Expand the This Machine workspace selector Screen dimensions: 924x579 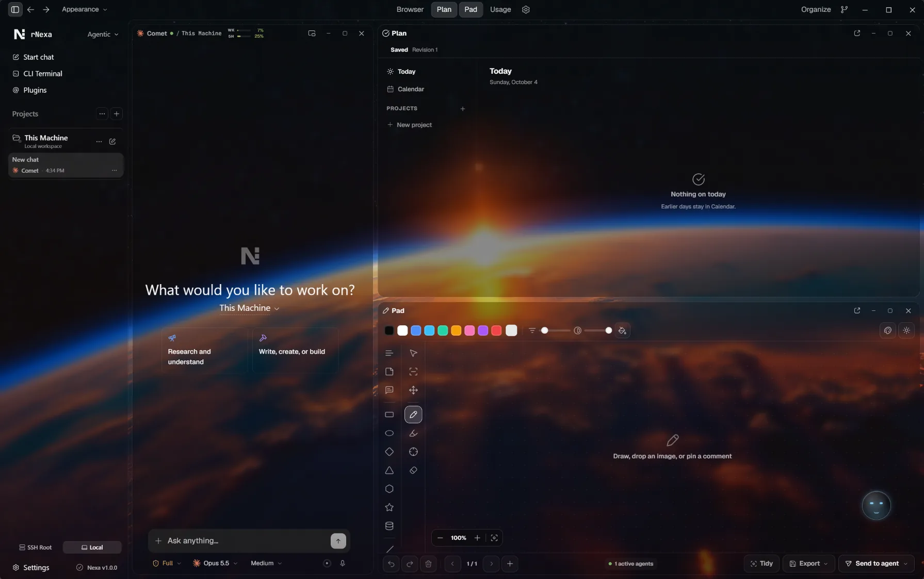coord(250,308)
